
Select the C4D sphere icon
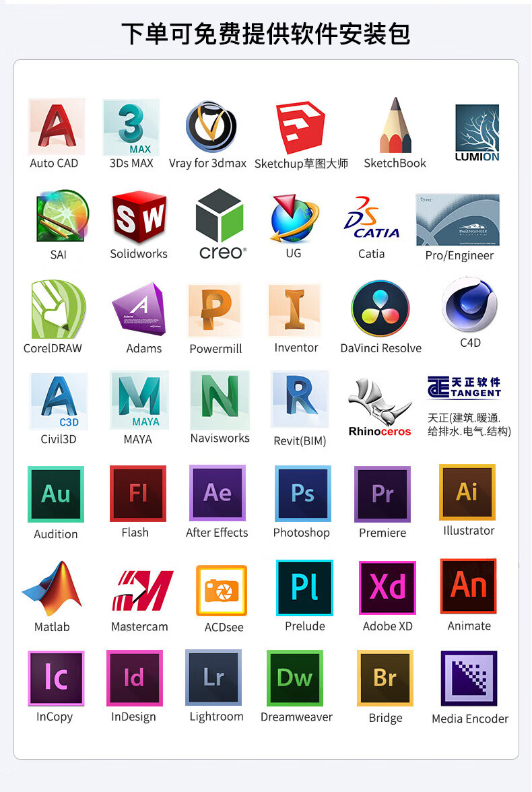pos(470,304)
